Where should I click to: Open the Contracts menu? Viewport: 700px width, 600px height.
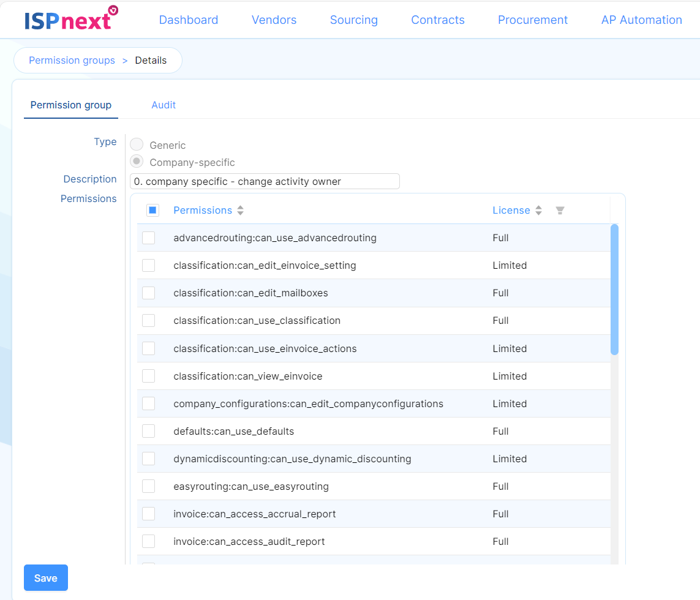click(x=438, y=20)
